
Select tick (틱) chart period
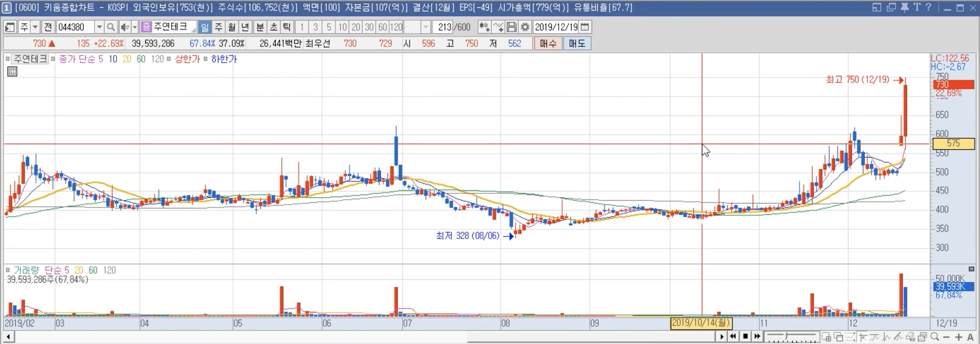coord(287,27)
